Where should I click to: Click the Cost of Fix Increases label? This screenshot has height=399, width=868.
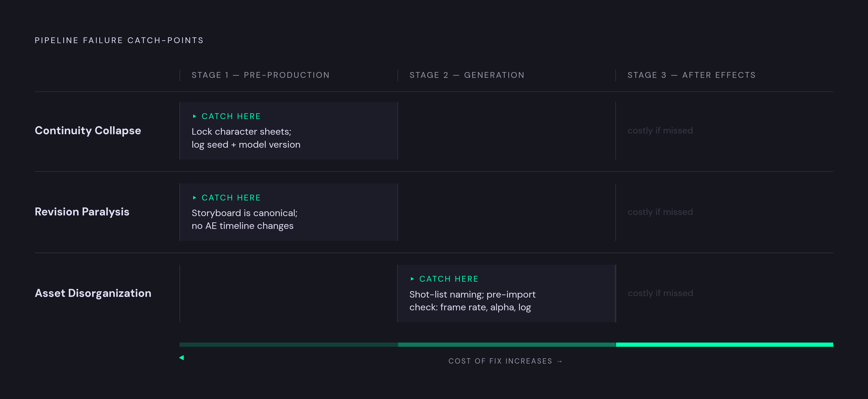pyautogui.click(x=505, y=361)
